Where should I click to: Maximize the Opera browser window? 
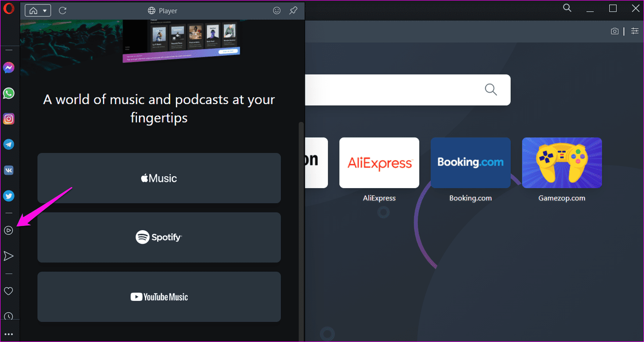[x=613, y=8]
